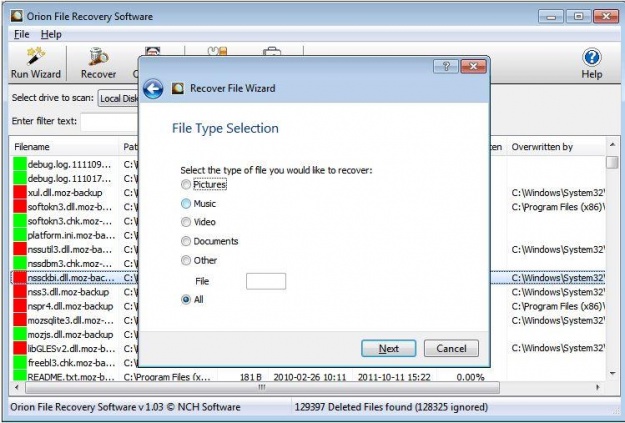
Task: Open the Help menu in menu bar
Action: [51, 34]
